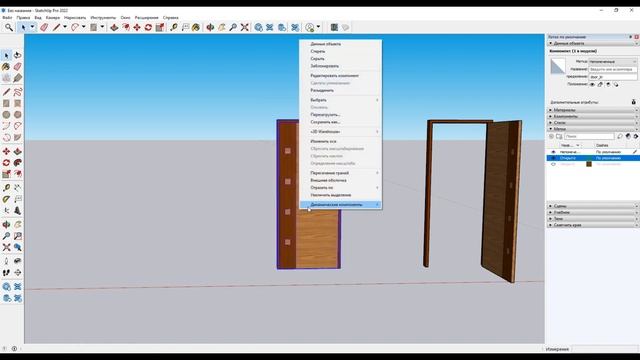Choose the Circle tool in left toolbar
Image resolution: width=640 pixels, height=360 pixels.
coord(6,115)
